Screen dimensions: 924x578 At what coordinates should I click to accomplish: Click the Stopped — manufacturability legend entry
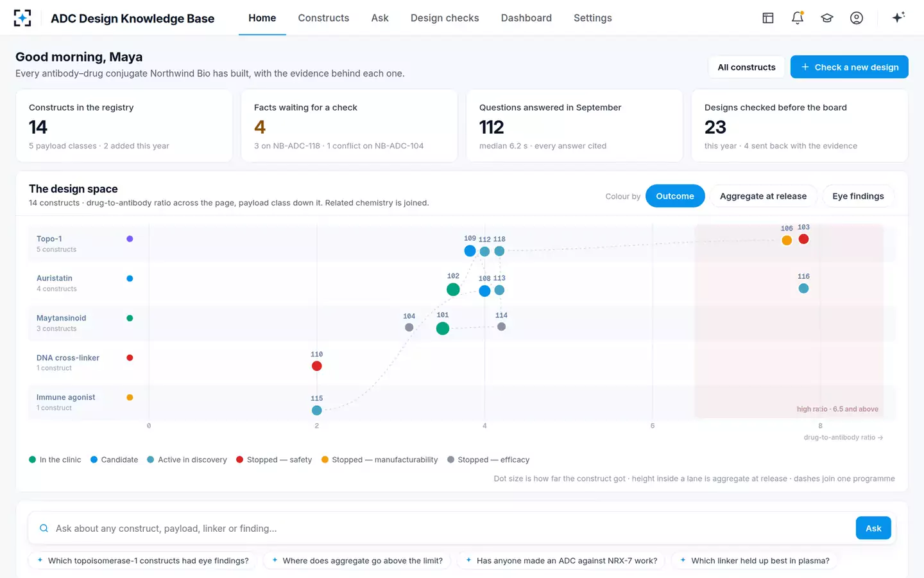click(x=380, y=460)
